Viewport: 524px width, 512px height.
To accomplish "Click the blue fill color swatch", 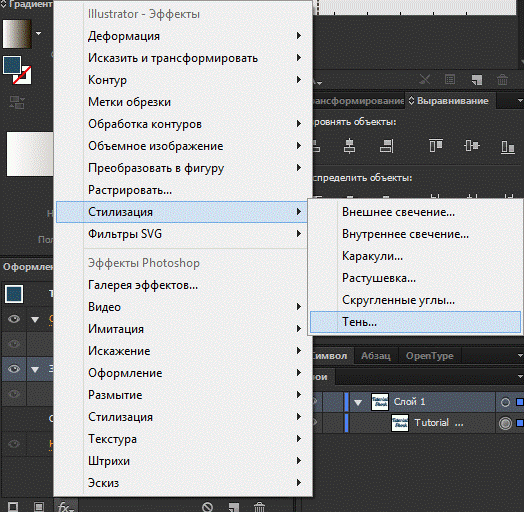I will tap(12, 65).
